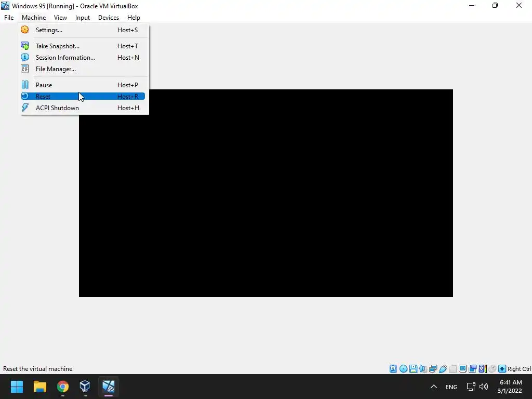This screenshot has height=399, width=532.
Task: Expand the system tray hidden icons chevron
Action: point(434,387)
